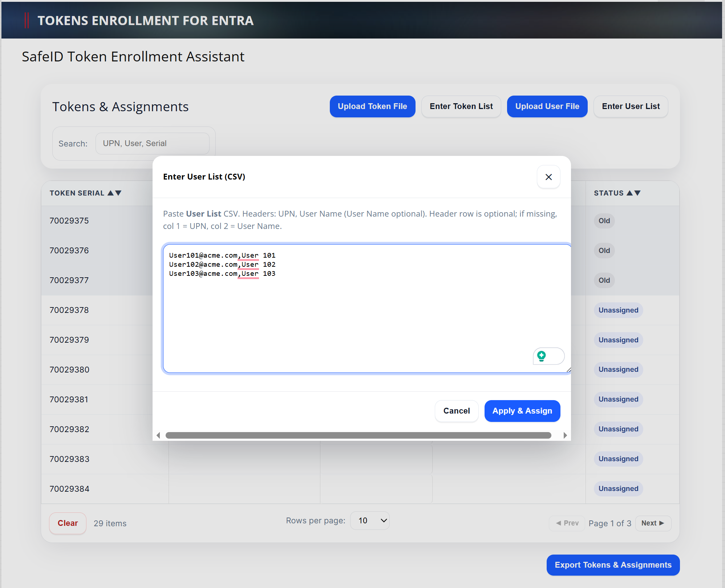The height and width of the screenshot is (588, 725).
Task: Click Upload User File button
Action: [547, 106]
